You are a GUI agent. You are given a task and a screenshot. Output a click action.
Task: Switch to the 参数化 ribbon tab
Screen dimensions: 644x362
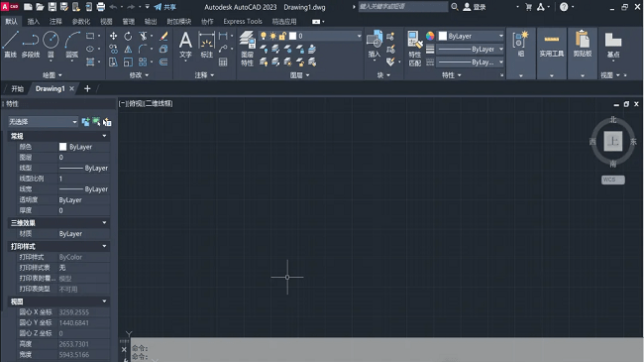81,22
